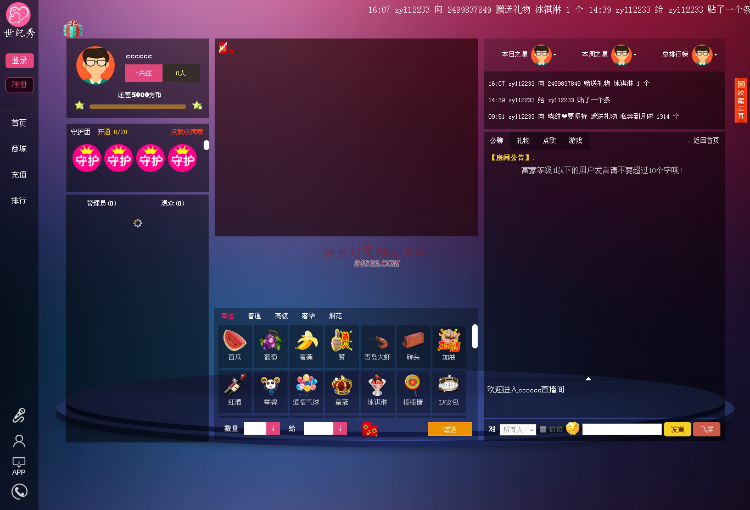750x510 pixels.
Task: Show the audience list tab
Action: 173,203
